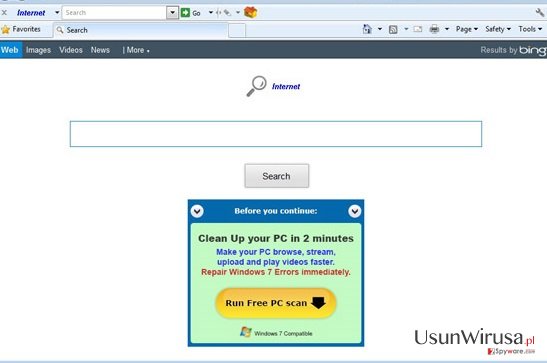The height and width of the screenshot is (363, 547).
Task: Click the Run Free PC scan button
Action: click(x=276, y=303)
